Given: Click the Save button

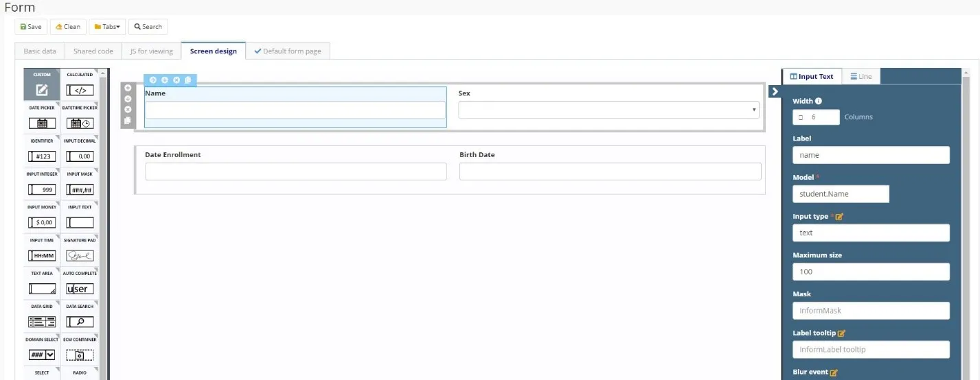Looking at the screenshot, I should [x=31, y=27].
